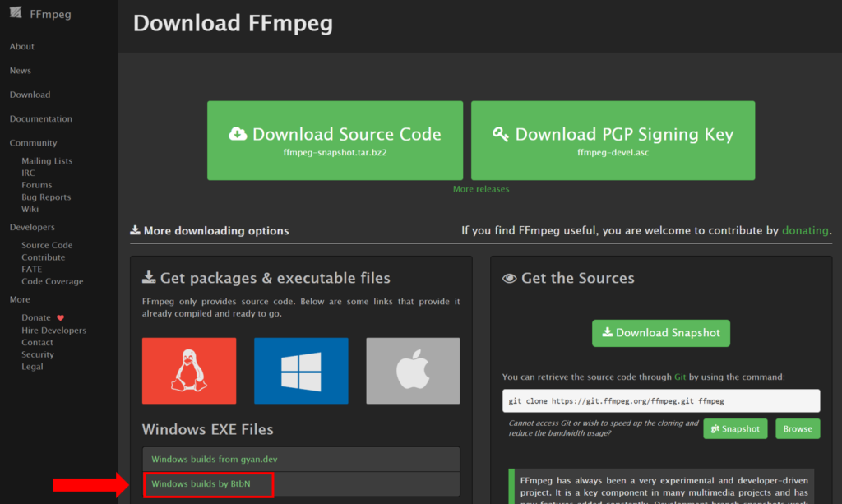Select the Apple macOS logo tile
This screenshot has height=504, width=842.
click(x=413, y=371)
